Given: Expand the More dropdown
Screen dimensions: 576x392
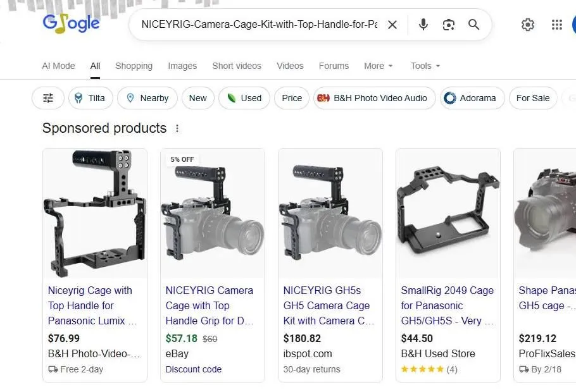Looking at the screenshot, I should [x=379, y=66].
